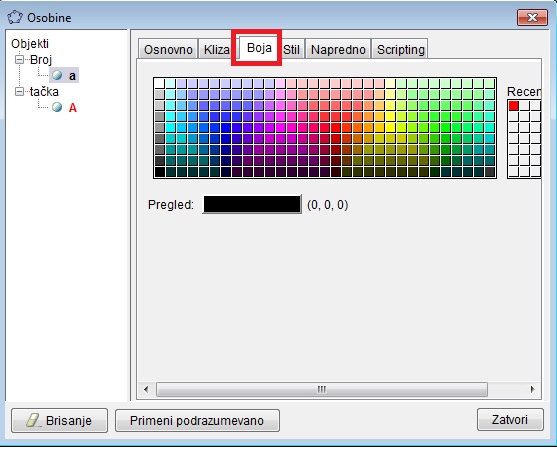Click the Zatvori button
The image size is (557, 449).
[510, 420]
